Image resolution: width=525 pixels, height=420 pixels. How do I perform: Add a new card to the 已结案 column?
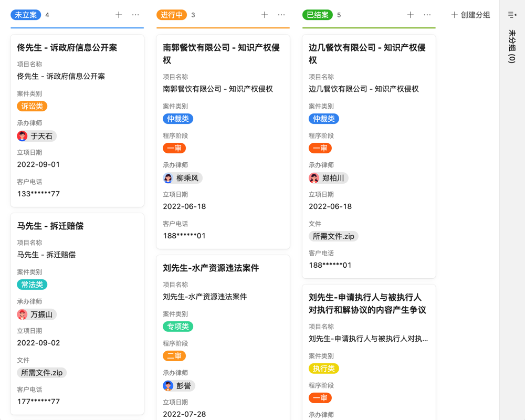[x=410, y=15]
